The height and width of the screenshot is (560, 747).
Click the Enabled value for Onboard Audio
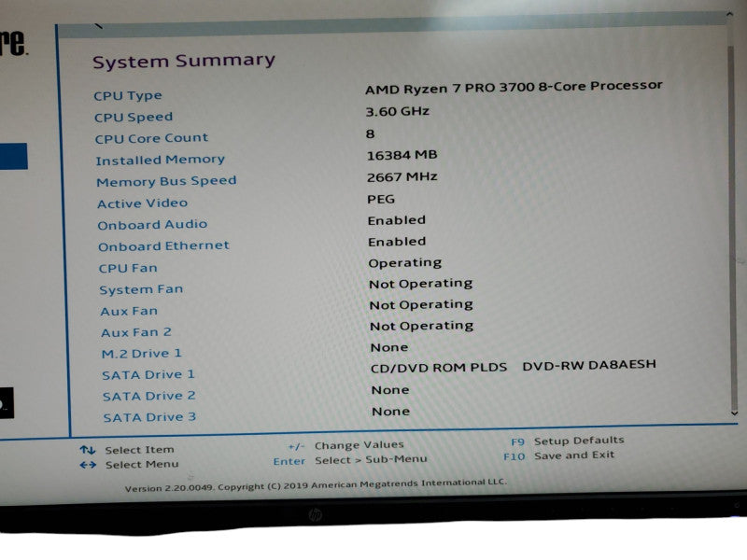[x=397, y=220]
